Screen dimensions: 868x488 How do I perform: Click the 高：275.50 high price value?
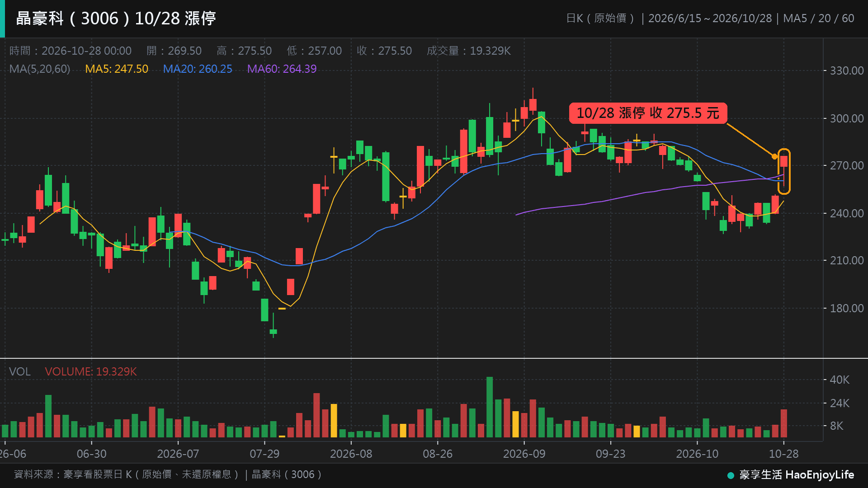(x=244, y=51)
